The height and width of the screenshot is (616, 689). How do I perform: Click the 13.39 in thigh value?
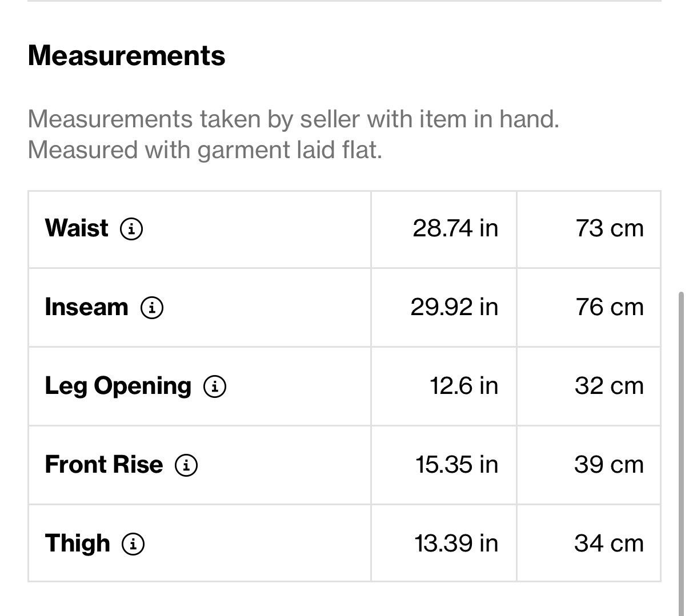point(456,543)
